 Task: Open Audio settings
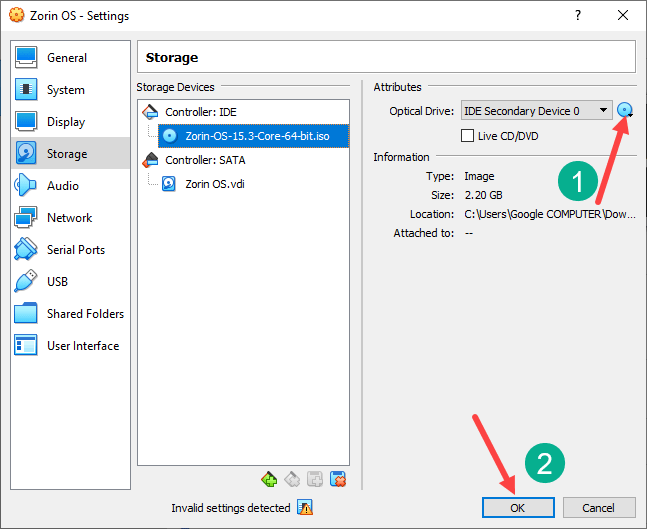(x=71, y=185)
